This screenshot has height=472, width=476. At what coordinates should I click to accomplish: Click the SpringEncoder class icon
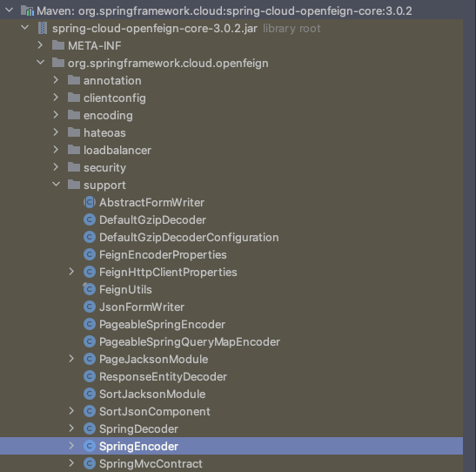click(x=90, y=446)
